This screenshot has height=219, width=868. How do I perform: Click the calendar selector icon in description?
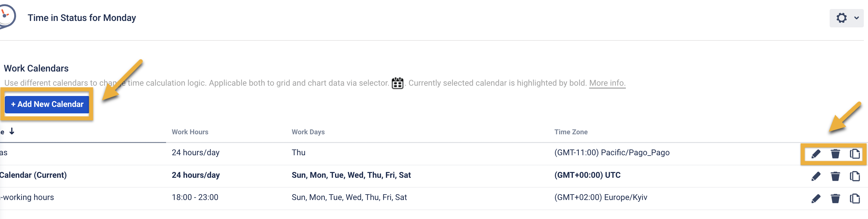[397, 83]
